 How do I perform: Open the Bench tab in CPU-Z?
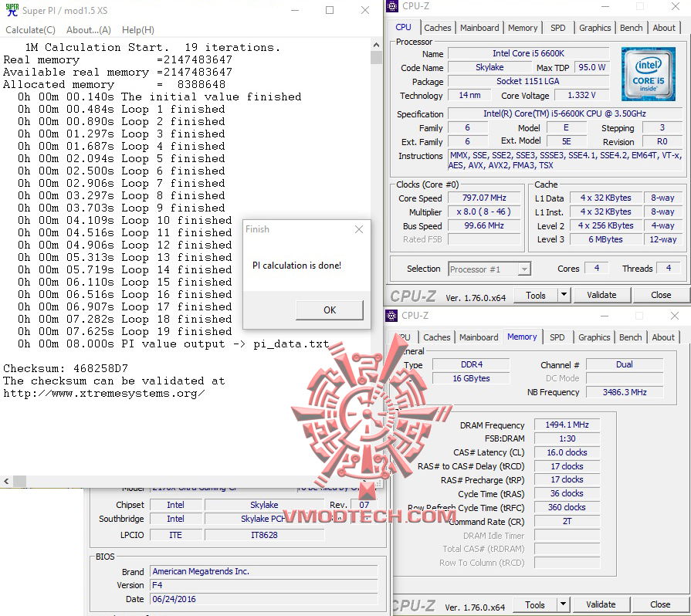click(x=631, y=27)
